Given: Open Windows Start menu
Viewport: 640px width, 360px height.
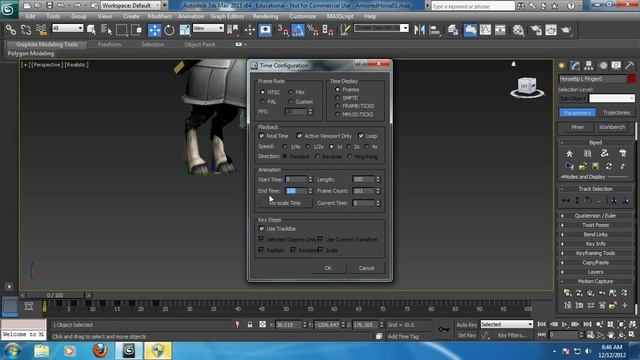Looking at the screenshot, I should (12, 351).
